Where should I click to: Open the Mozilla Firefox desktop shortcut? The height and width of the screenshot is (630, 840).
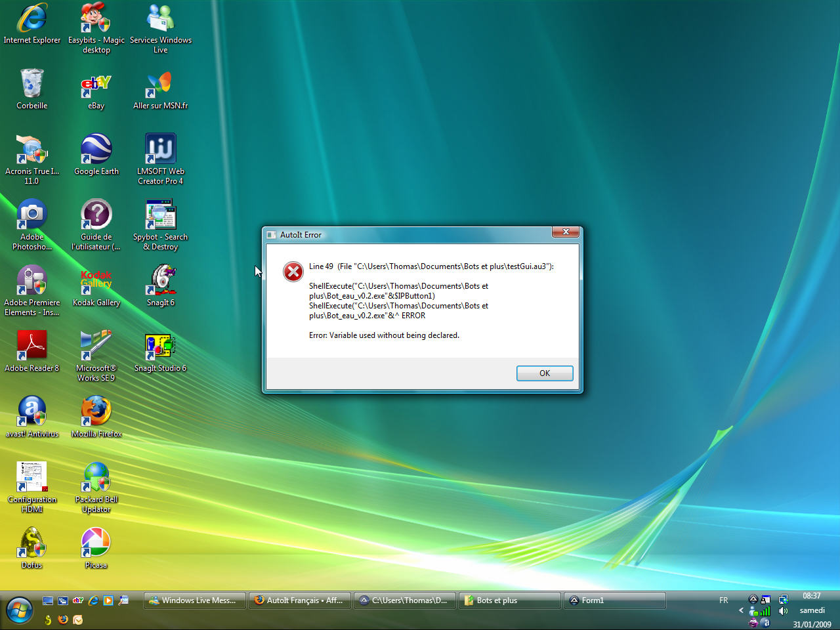96,412
